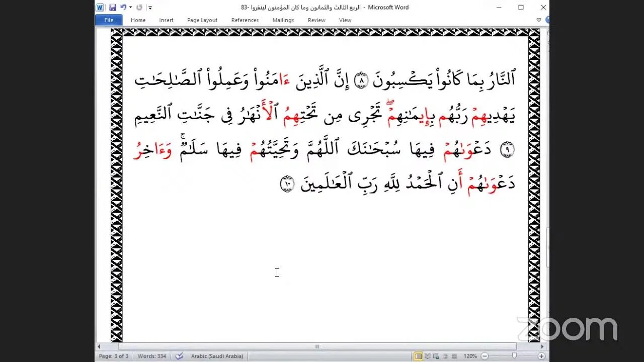
Task: Switch to Outline view
Action: 445,356
